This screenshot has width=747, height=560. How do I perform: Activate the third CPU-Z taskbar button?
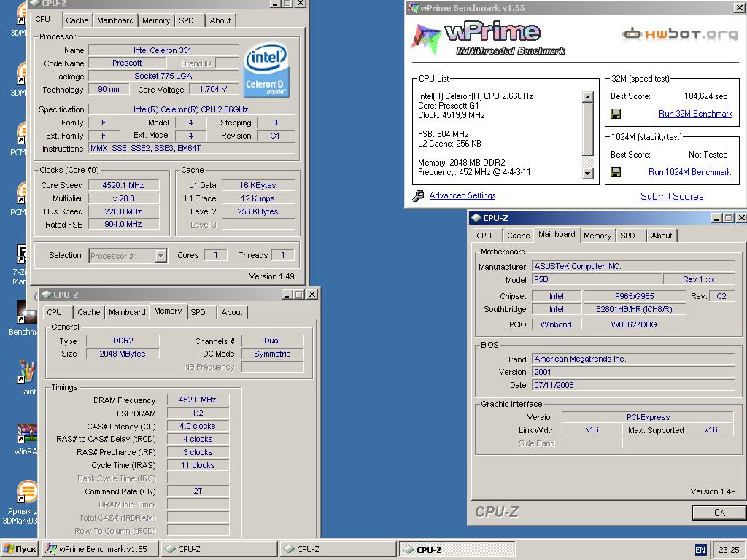click(457, 549)
